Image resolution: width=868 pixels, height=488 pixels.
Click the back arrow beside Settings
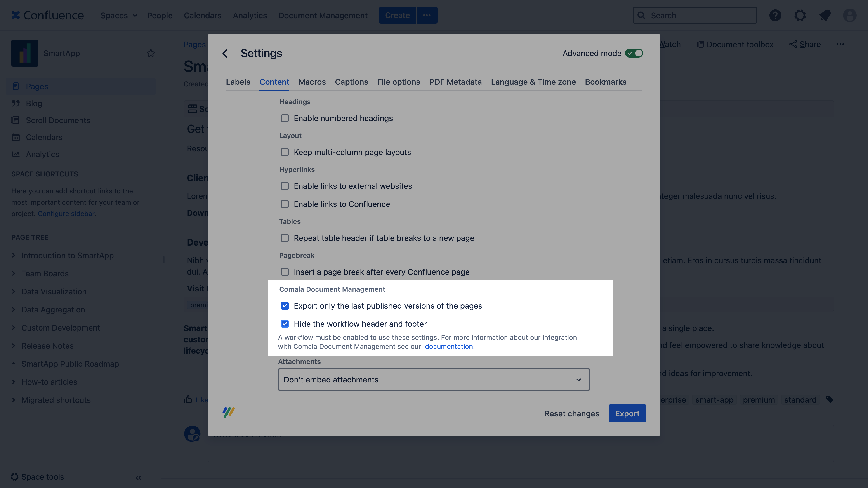pos(225,53)
